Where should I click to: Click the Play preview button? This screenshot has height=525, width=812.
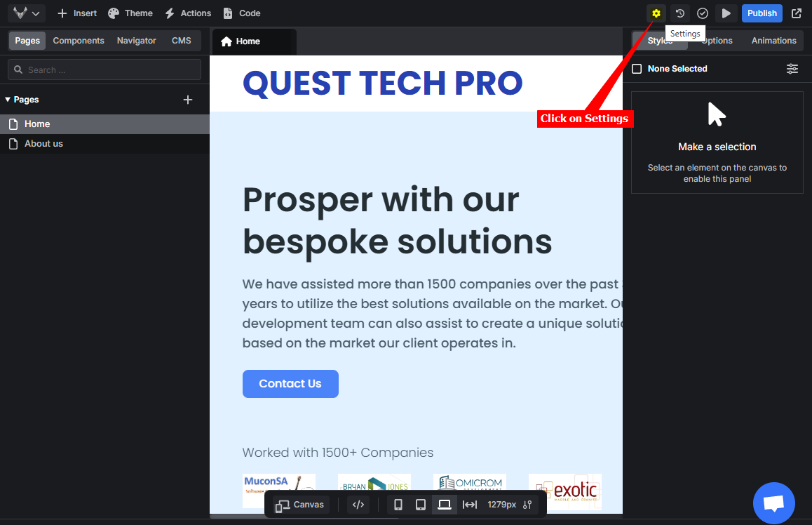click(x=726, y=13)
